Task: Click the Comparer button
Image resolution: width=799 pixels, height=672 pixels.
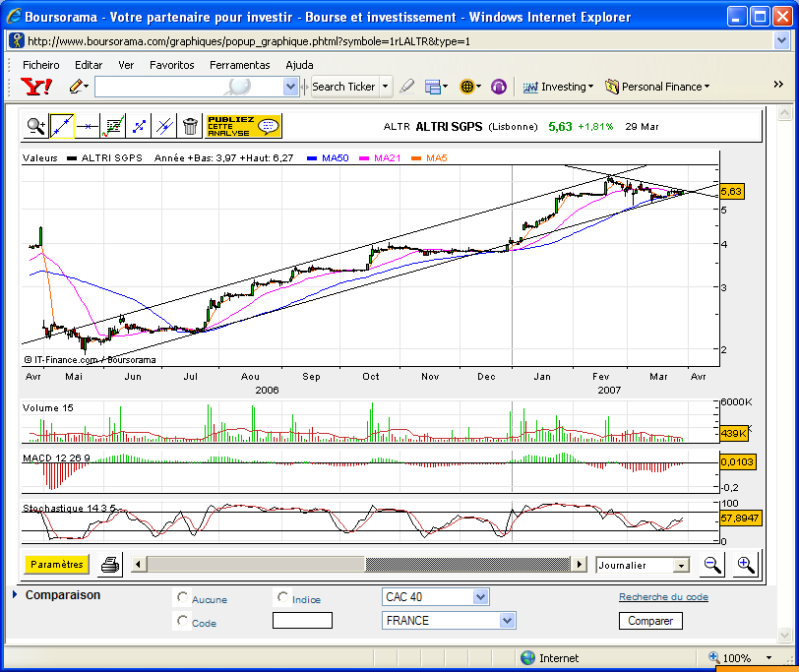Action: click(650, 621)
